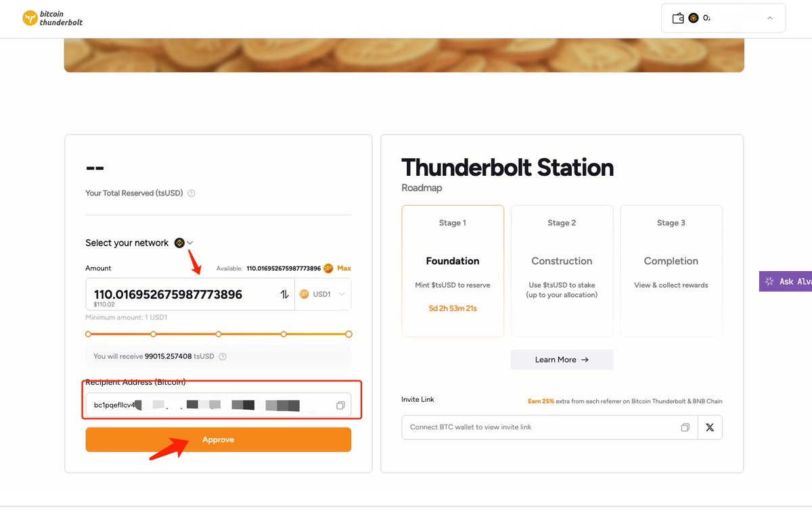812x514 pixels.
Task: Select the Stage 2 Construction card
Action: (x=562, y=271)
